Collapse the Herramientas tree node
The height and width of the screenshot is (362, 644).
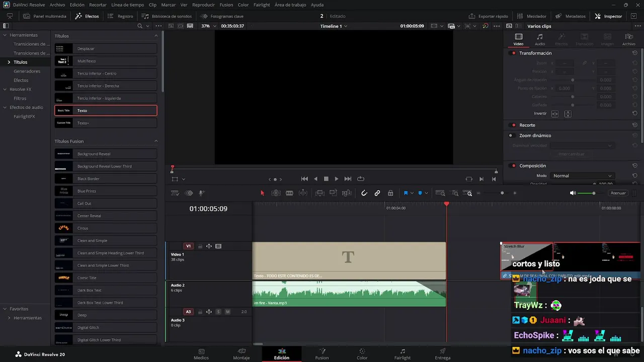pos(5,35)
